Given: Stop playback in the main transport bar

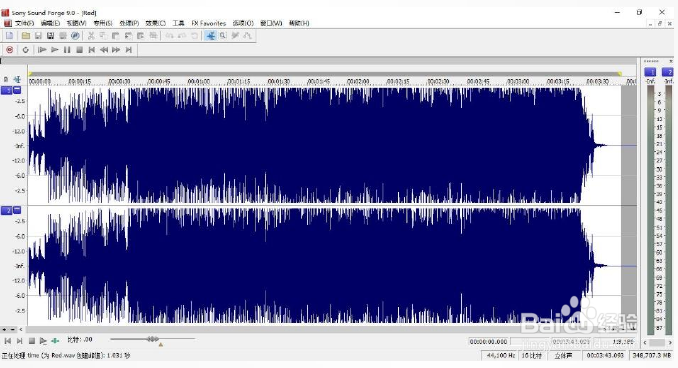Looking at the screenshot, I should point(80,50).
